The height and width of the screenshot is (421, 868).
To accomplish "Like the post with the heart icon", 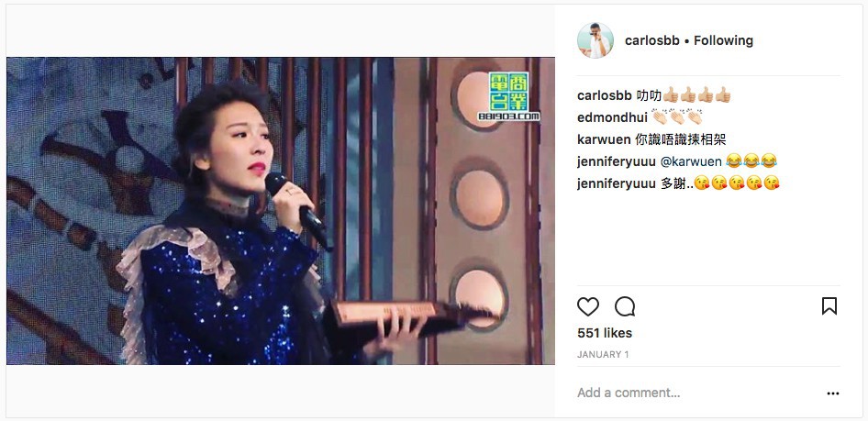I will click(x=588, y=306).
